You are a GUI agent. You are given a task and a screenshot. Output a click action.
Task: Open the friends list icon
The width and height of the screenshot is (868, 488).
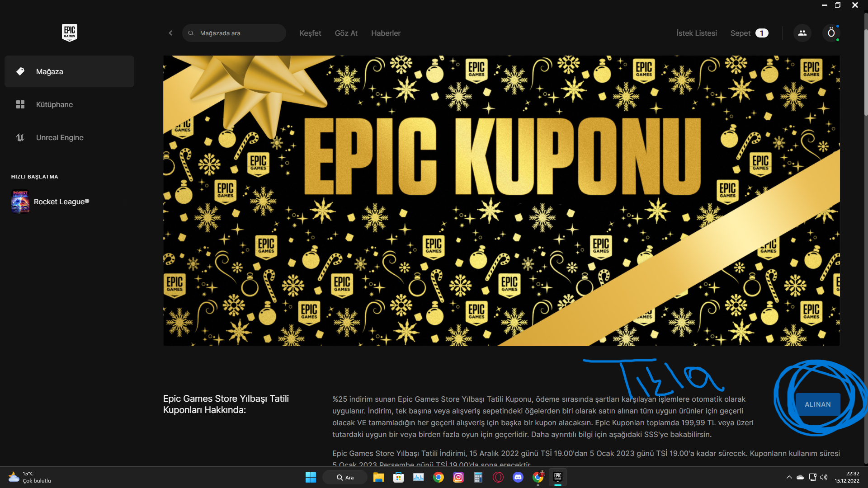click(x=802, y=33)
